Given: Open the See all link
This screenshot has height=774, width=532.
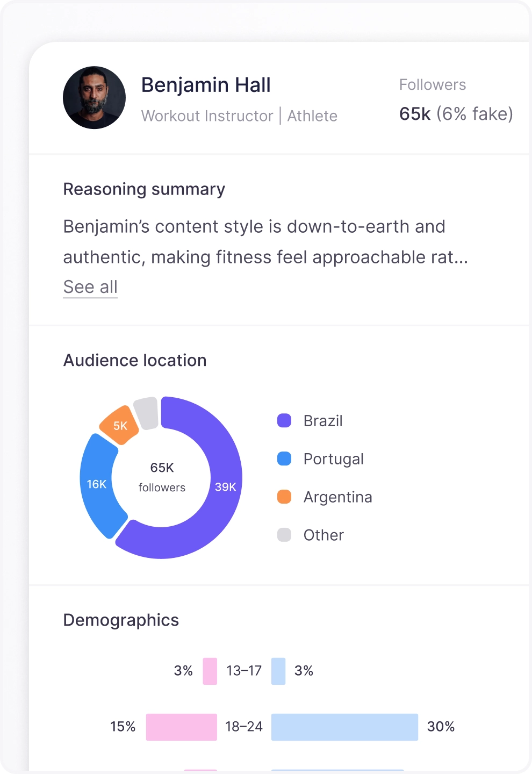Looking at the screenshot, I should point(90,287).
